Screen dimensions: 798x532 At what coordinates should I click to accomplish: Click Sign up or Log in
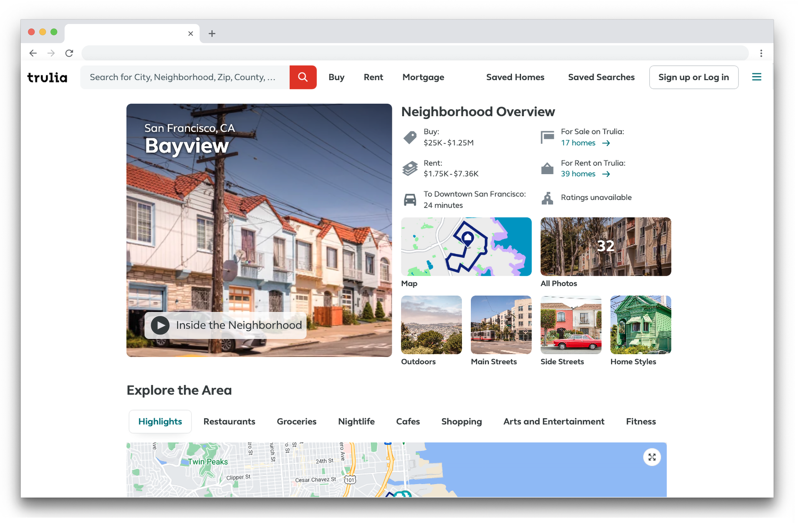point(694,77)
